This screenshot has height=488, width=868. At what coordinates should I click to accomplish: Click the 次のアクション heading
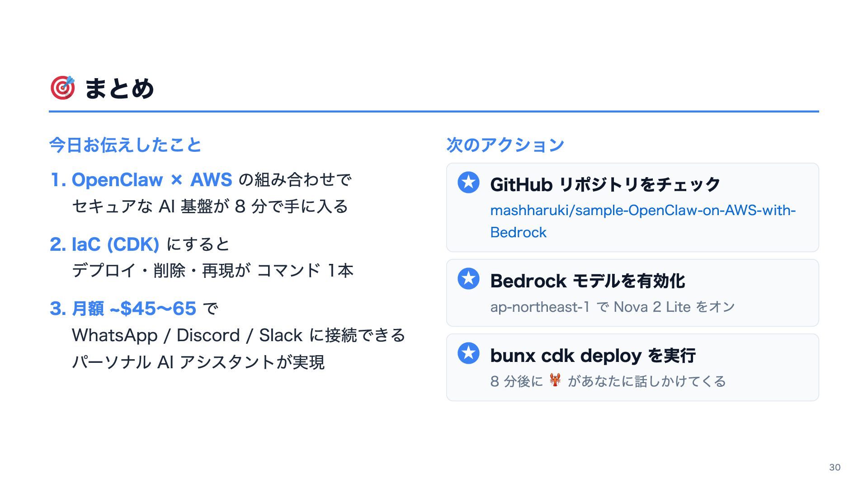tap(505, 145)
